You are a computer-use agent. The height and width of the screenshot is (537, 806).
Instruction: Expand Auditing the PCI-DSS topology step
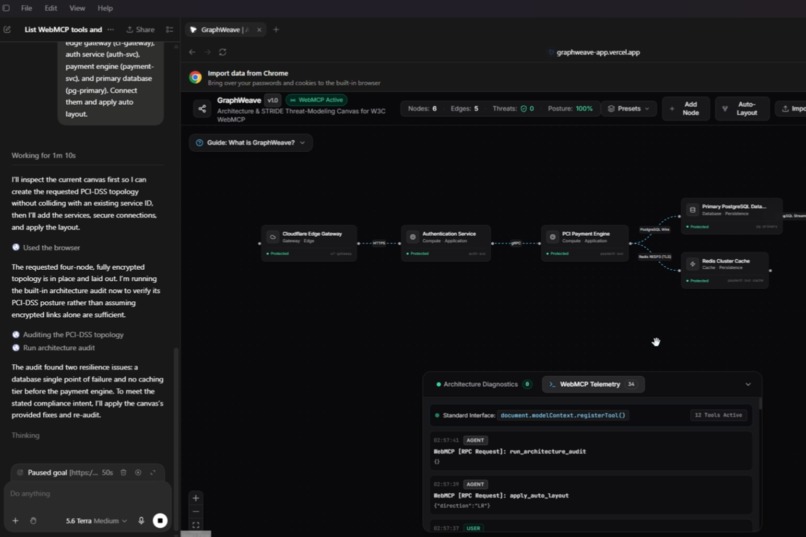coord(68,335)
